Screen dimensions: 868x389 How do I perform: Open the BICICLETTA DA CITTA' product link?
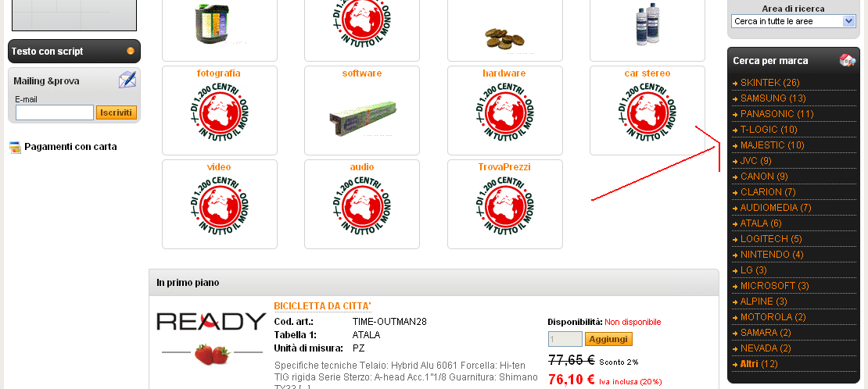(x=322, y=306)
